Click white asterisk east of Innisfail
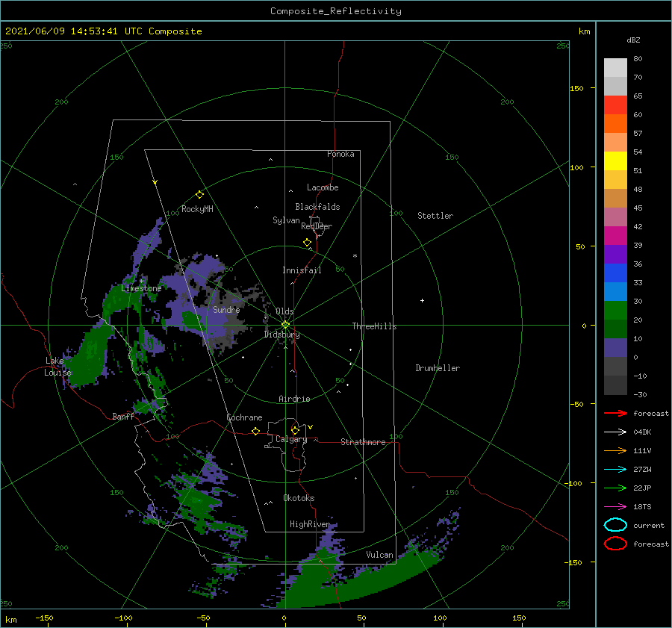The height and width of the screenshot is (628, 672). tap(355, 256)
